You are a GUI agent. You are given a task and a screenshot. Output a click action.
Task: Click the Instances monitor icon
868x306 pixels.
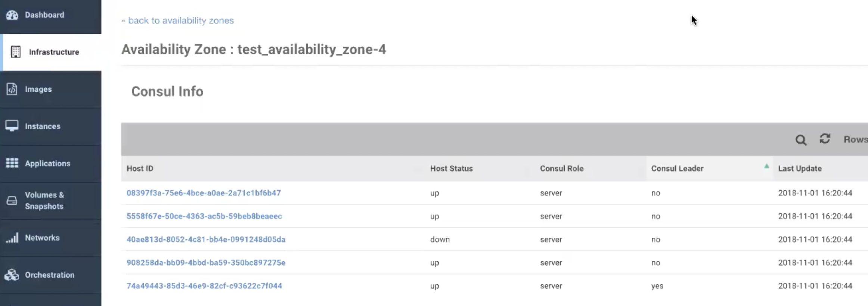coord(12,126)
